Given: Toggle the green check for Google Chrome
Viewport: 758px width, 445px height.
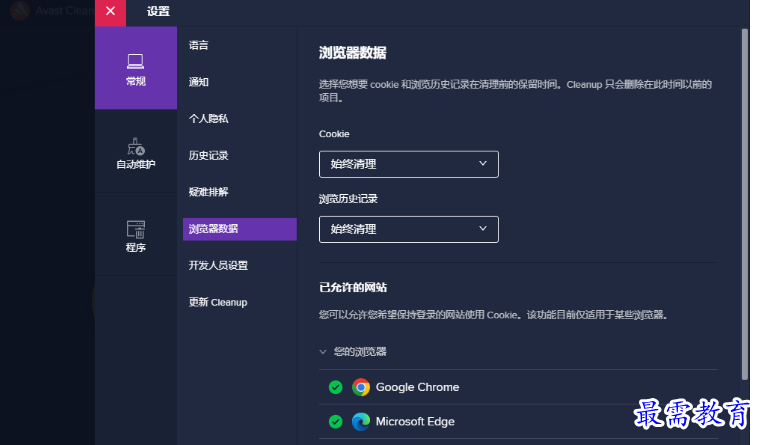Looking at the screenshot, I should click(x=335, y=387).
